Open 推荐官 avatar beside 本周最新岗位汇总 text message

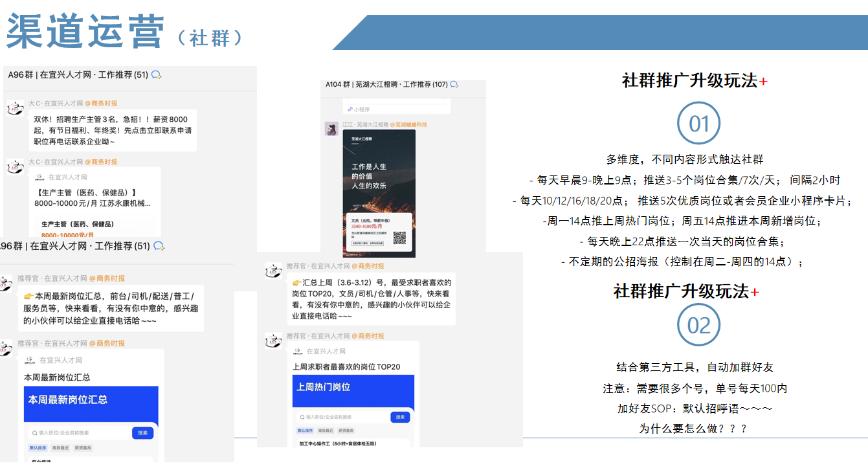point(6,283)
